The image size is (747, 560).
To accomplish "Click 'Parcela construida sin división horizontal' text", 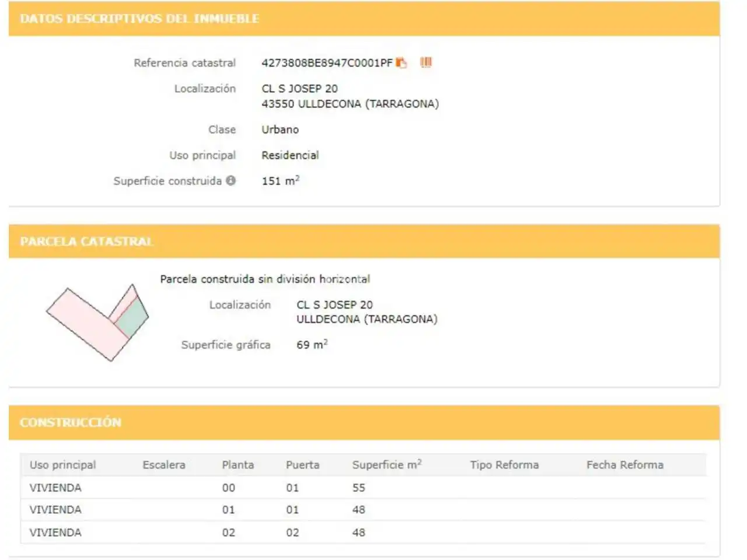I will point(265,279).
